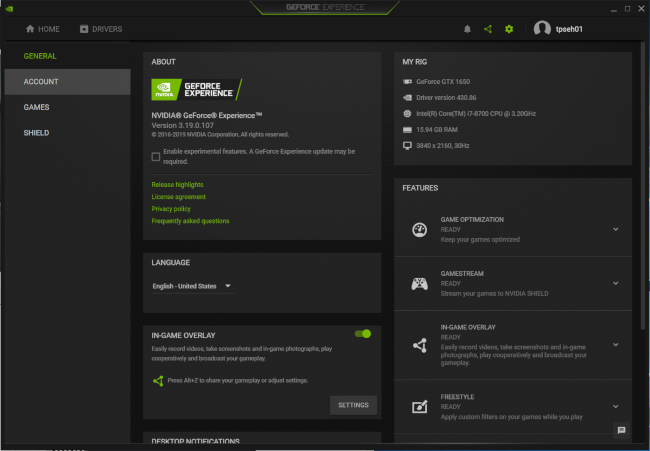Click the tpseh01 username
650x451 pixels.
569,29
